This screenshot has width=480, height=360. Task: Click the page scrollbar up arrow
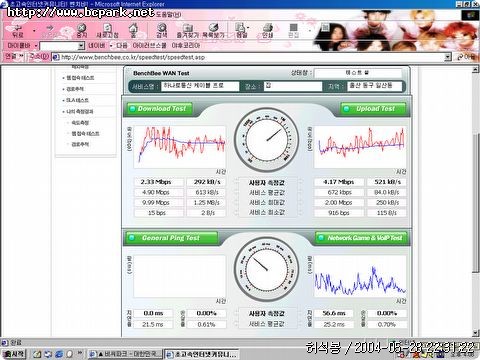click(476, 69)
